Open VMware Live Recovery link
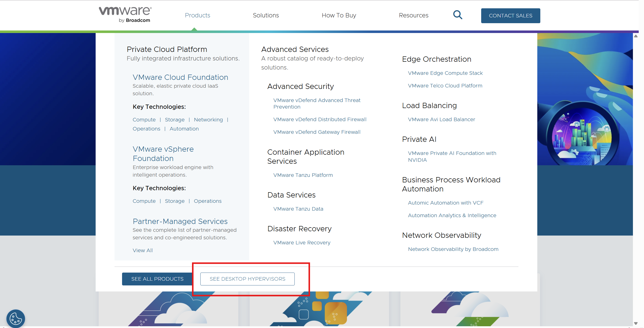Viewport: 644px width, 328px height. [x=302, y=243]
